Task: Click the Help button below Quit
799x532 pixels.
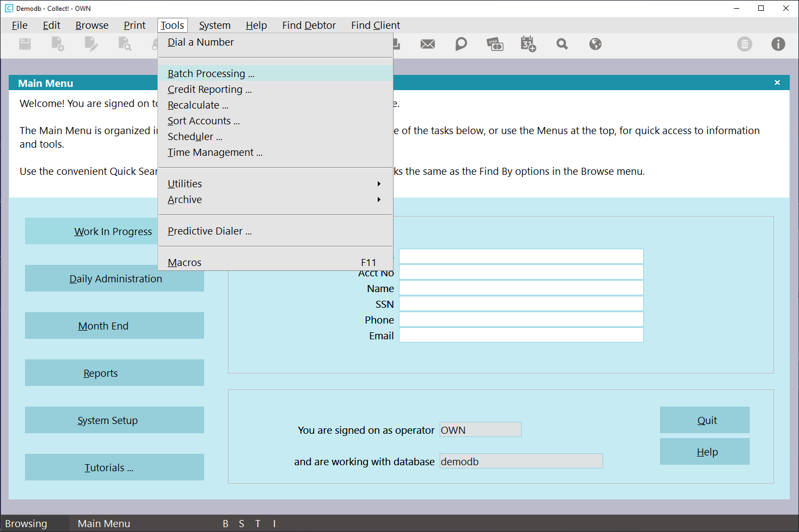Action: (x=705, y=452)
